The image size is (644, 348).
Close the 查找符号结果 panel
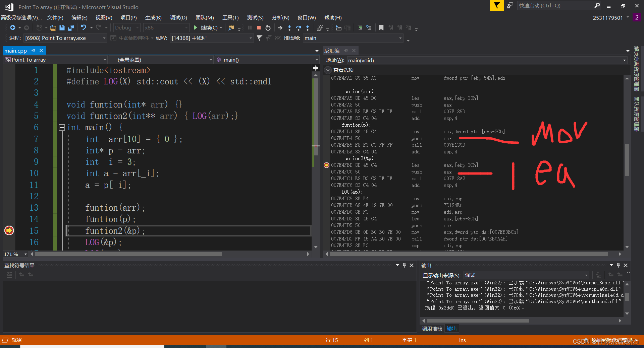click(412, 265)
